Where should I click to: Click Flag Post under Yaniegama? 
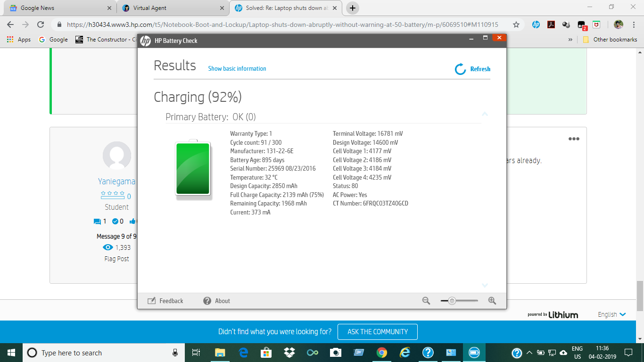(116, 259)
